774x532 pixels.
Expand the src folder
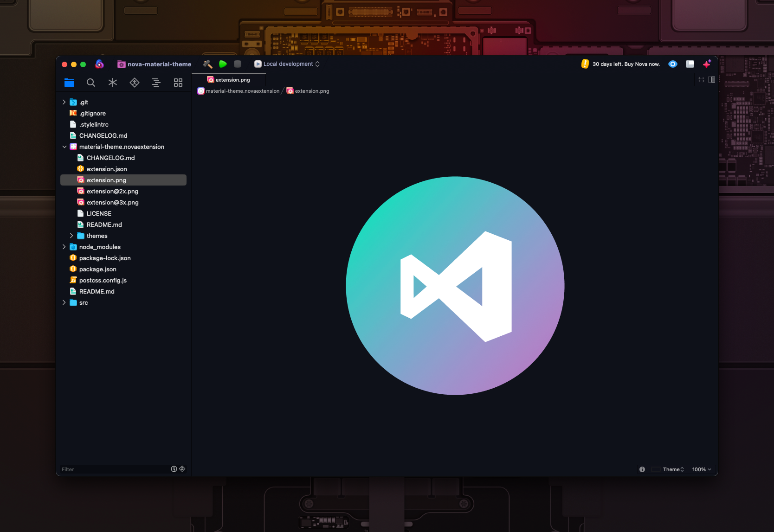coord(64,302)
